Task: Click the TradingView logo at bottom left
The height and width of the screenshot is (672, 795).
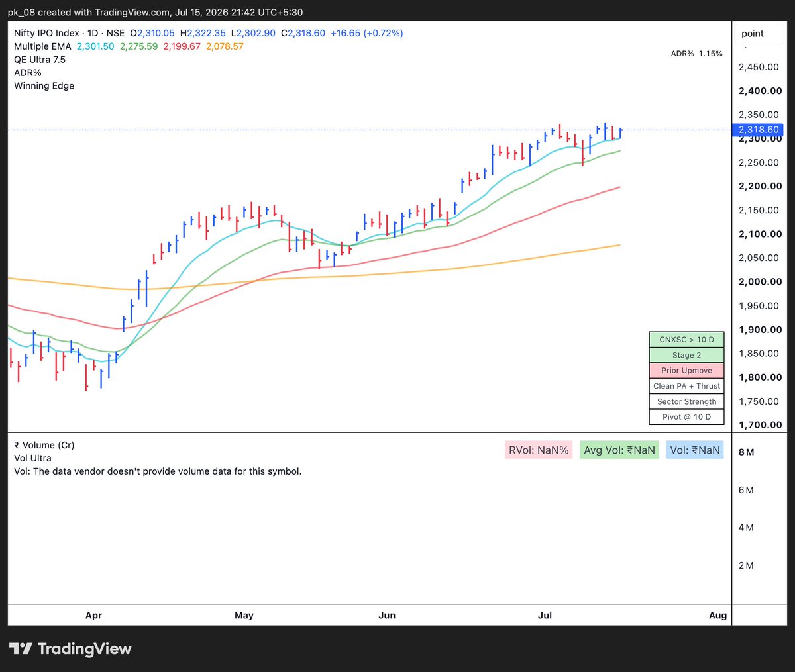Action: point(70,649)
